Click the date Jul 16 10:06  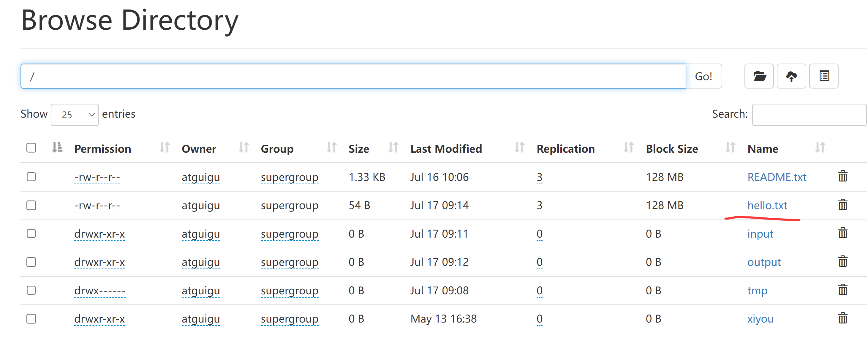click(x=439, y=177)
